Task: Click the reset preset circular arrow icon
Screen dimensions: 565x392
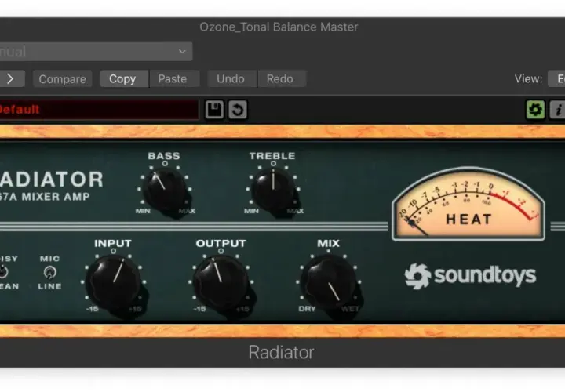Action: (238, 110)
